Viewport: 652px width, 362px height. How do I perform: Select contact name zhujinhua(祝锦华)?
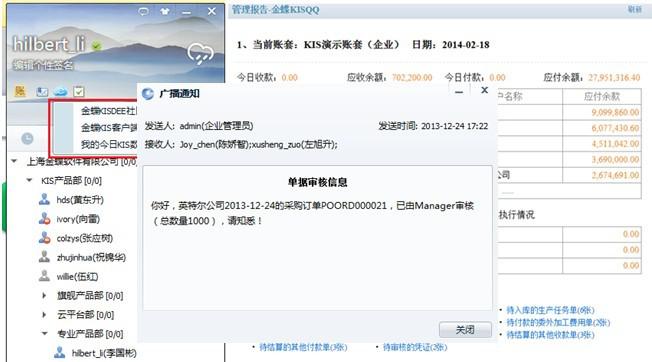tap(91, 258)
